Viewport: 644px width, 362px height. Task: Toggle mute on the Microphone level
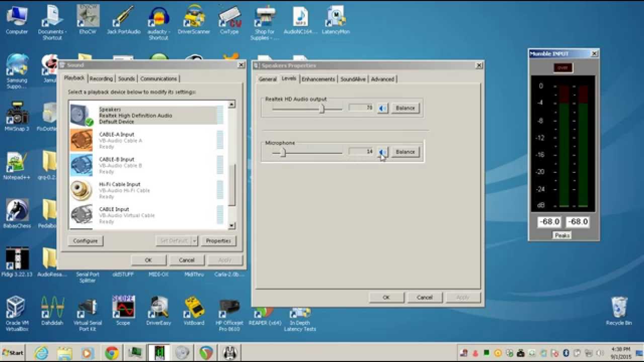pyautogui.click(x=383, y=152)
